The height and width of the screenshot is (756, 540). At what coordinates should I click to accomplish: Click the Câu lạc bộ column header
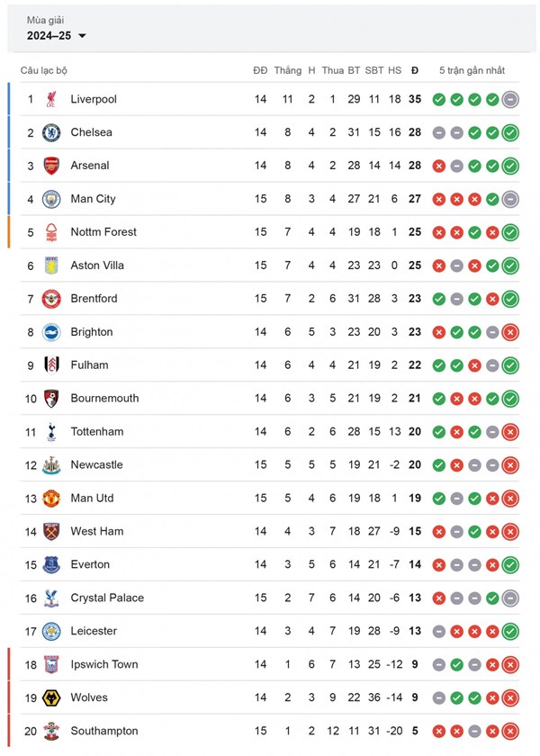pyautogui.click(x=44, y=70)
